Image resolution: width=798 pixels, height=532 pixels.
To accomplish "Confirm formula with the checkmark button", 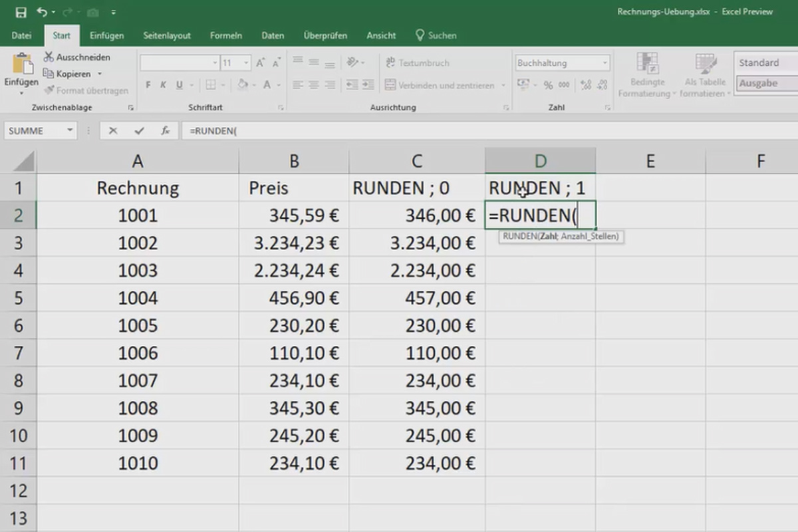I will 139,130.
